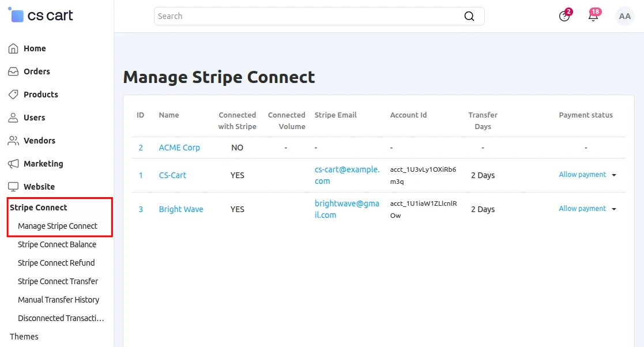This screenshot has height=347, width=644.
Task: Open the Marketing menu item
Action: tap(43, 164)
